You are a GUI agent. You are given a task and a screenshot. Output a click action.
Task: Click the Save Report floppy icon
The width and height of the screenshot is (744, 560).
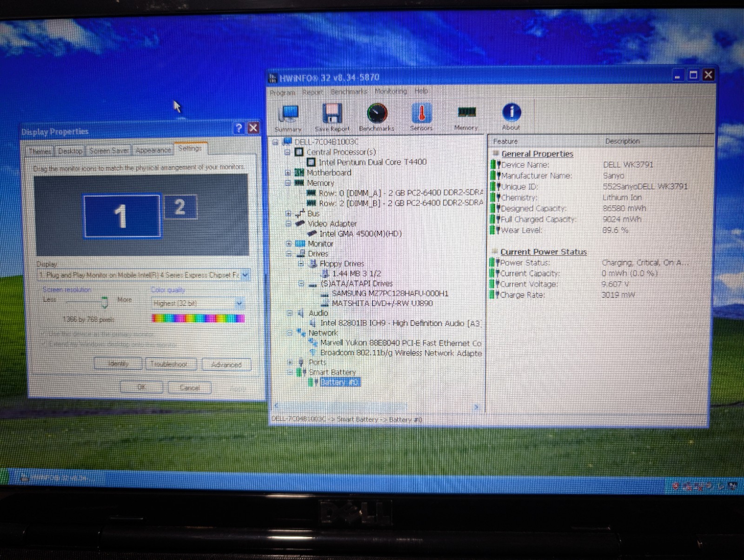[332, 117]
